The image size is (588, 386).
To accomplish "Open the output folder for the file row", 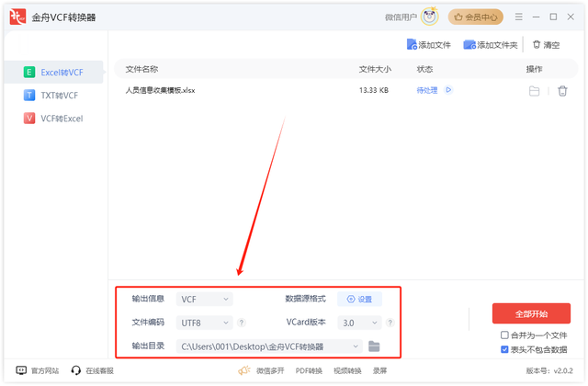I will coord(534,91).
